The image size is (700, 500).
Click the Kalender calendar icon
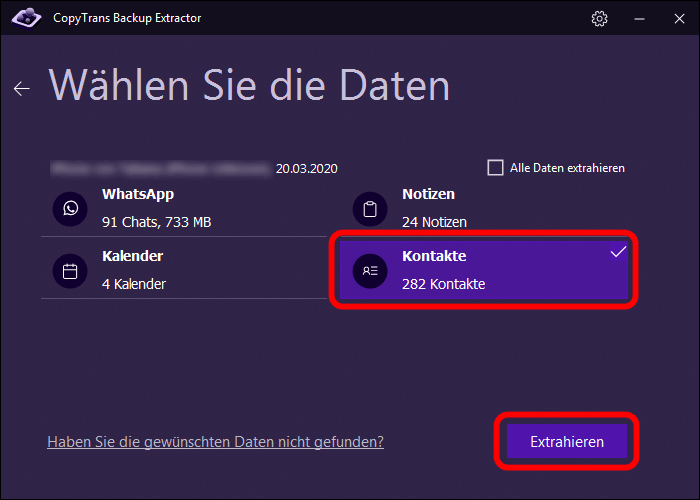[x=70, y=271]
